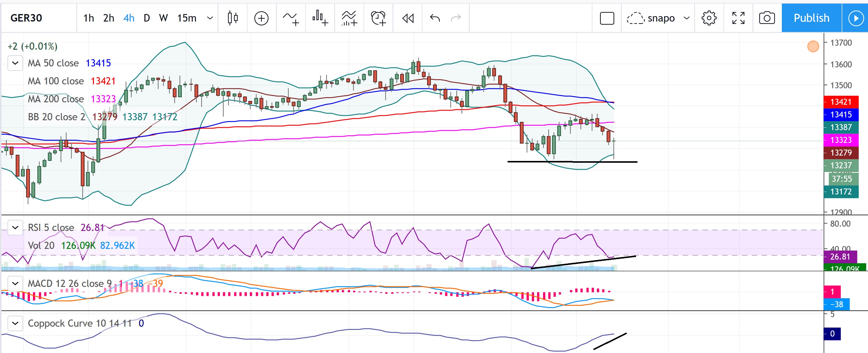The width and height of the screenshot is (868, 353).
Task: Redo the chart action
Action: (x=456, y=18)
